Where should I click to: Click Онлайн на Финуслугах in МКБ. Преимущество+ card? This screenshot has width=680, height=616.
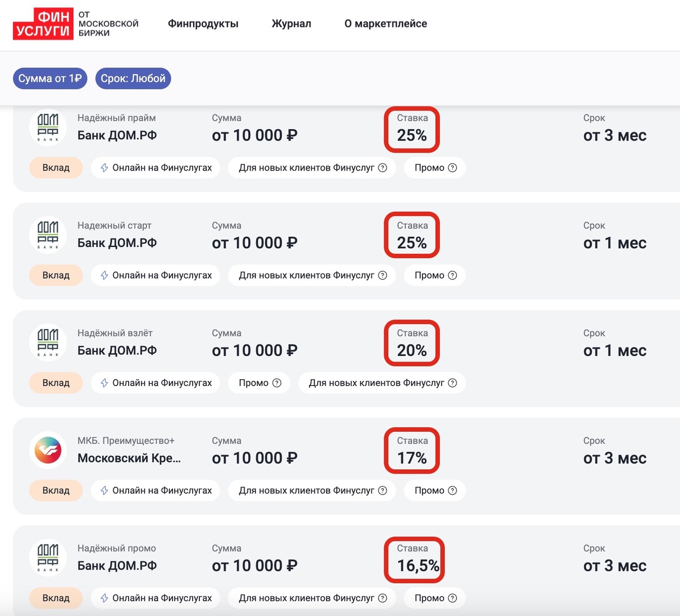156,491
